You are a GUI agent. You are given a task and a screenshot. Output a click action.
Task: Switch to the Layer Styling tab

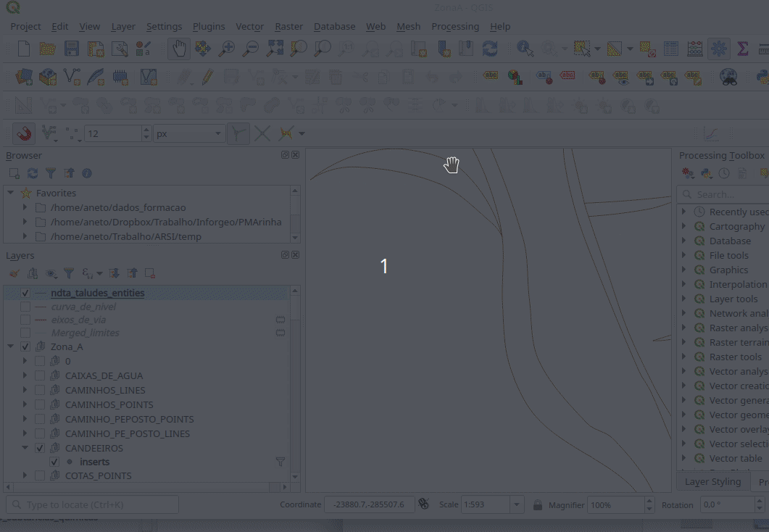[x=713, y=481]
